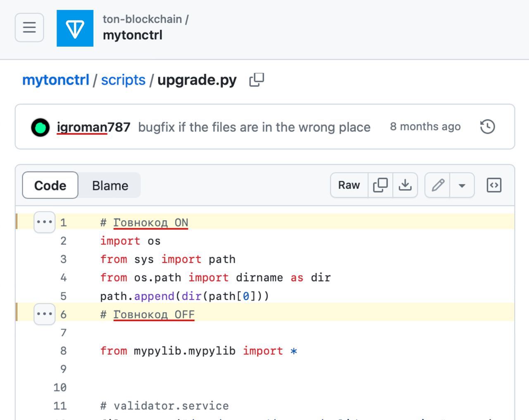This screenshot has width=529, height=420.
Task: Open line 1 actions menu
Action: coord(44,222)
